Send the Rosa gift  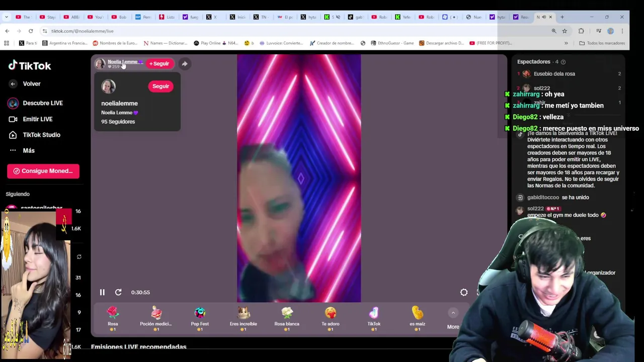(x=113, y=318)
